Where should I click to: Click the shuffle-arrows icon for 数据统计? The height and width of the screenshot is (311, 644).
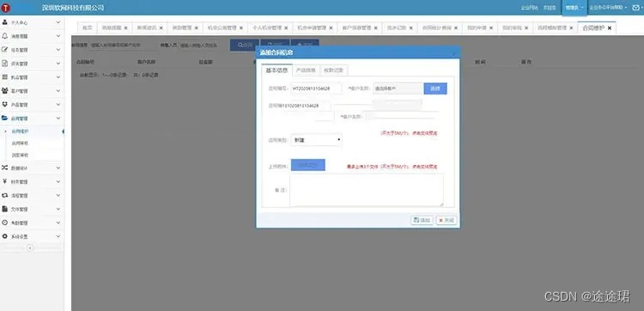(5, 168)
